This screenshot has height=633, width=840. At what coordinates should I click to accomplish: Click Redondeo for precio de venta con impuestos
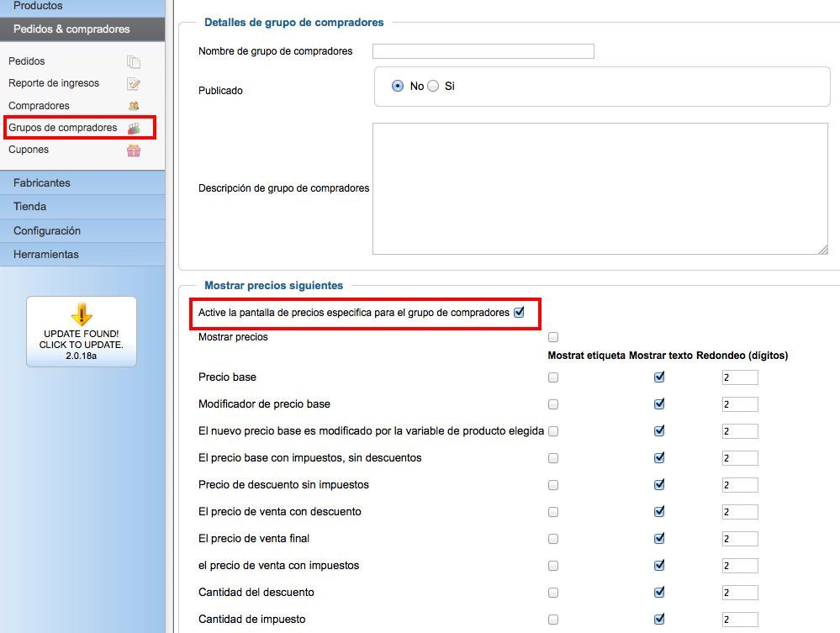tap(740, 566)
